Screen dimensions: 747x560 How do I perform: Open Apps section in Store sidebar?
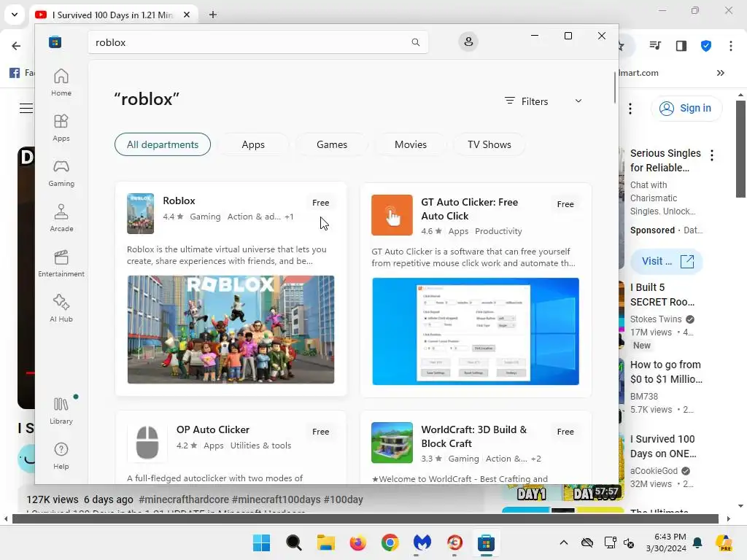[61, 128]
